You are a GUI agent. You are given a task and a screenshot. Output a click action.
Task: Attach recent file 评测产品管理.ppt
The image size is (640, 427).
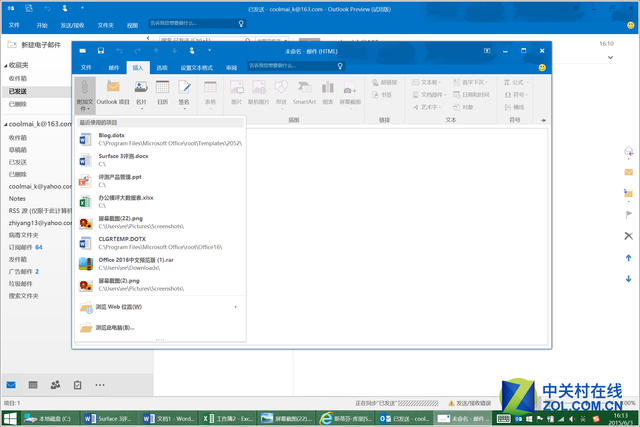click(160, 181)
